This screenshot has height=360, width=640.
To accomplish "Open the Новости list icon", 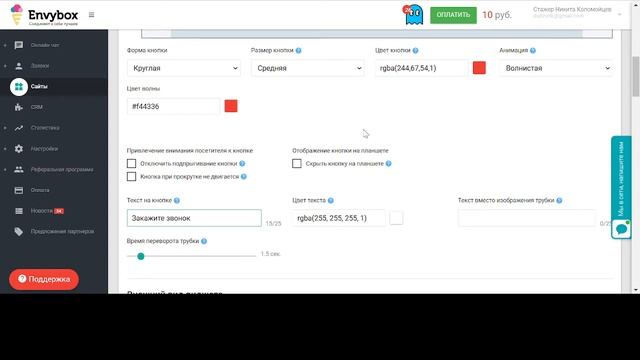I will click(x=19, y=211).
